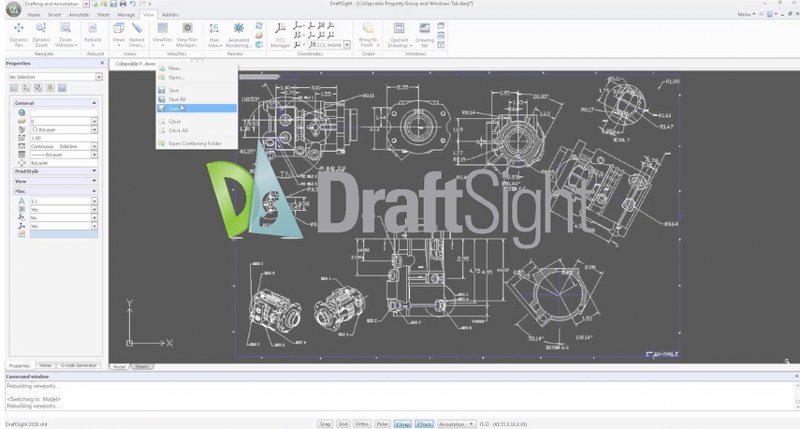The image size is (800, 429).
Task: Open the Drafting and Annotation workspace dropdown
Action: click(86, 4)
